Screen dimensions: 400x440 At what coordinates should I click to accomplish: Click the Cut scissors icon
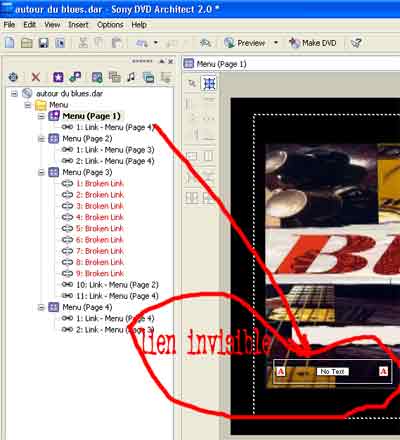83,43
